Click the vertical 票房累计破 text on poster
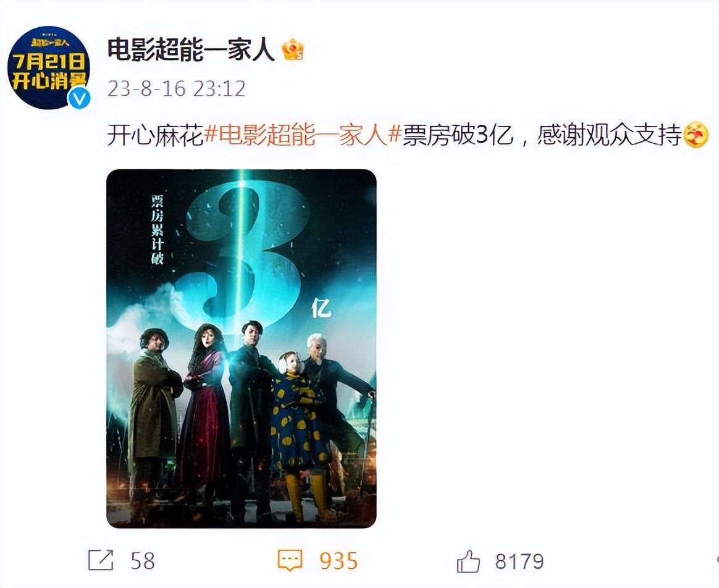This screenshot has width=719, height=588. [158, 230]
